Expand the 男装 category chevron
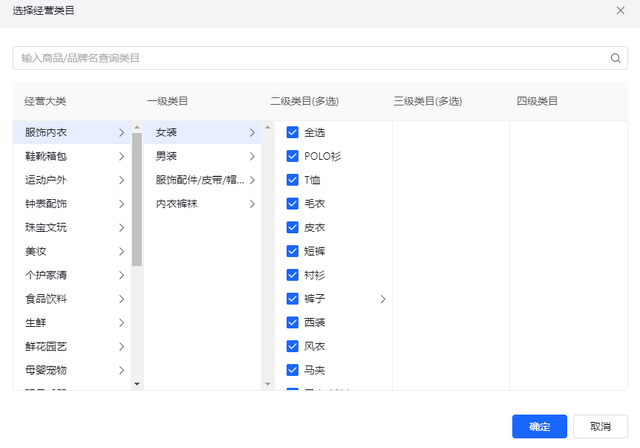The height and width of the screenshot is (448, 640). point(252,156)
